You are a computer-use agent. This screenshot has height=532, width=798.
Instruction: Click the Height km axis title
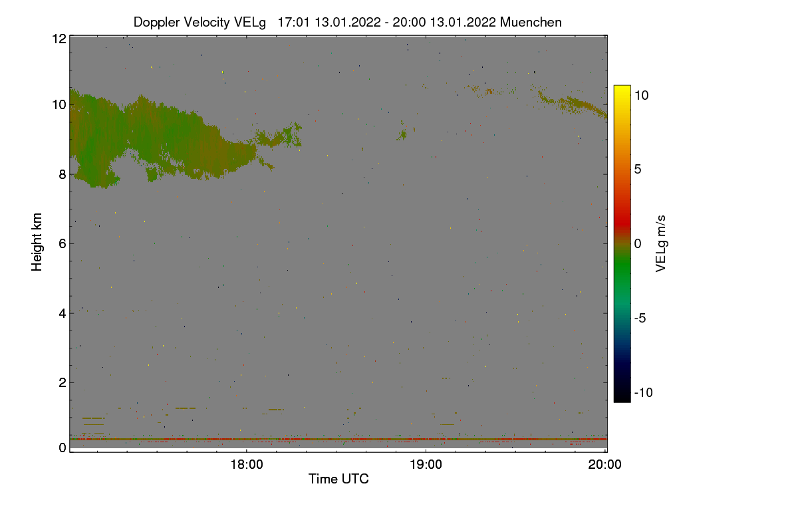point(37,242)
